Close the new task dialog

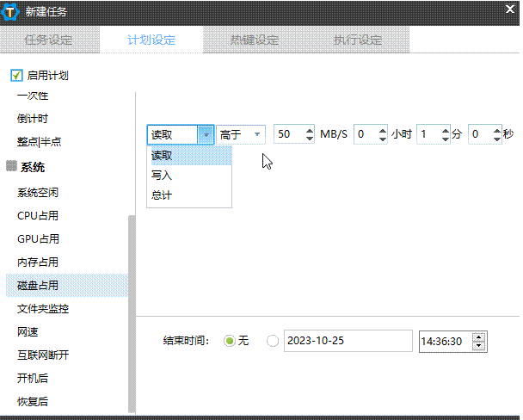click(x=508, y=10)
